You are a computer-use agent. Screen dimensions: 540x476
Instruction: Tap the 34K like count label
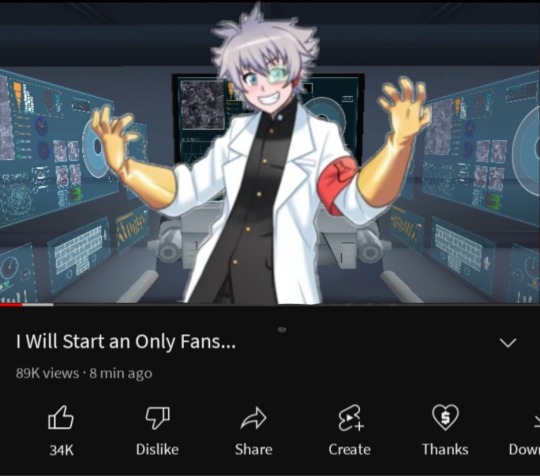tap(61, 450)
